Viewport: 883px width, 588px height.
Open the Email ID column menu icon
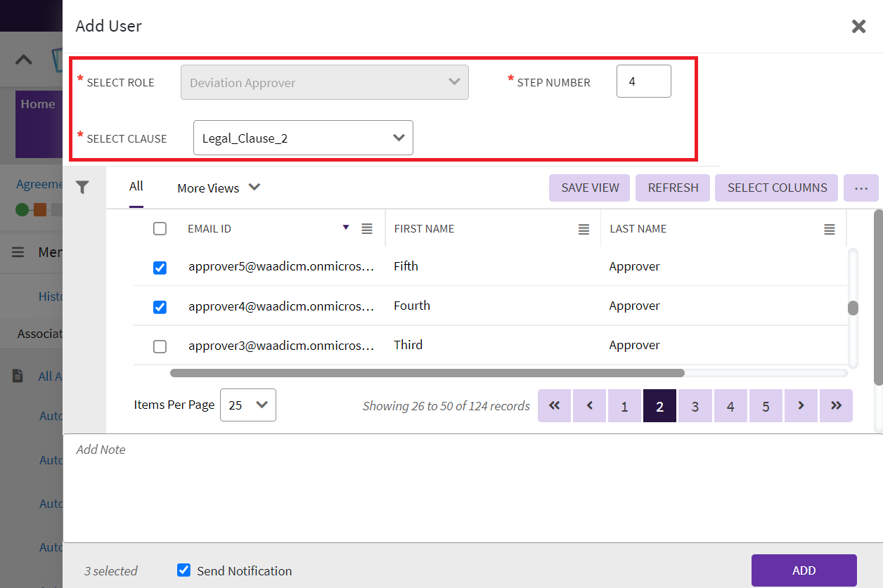[x=367, y=229]
